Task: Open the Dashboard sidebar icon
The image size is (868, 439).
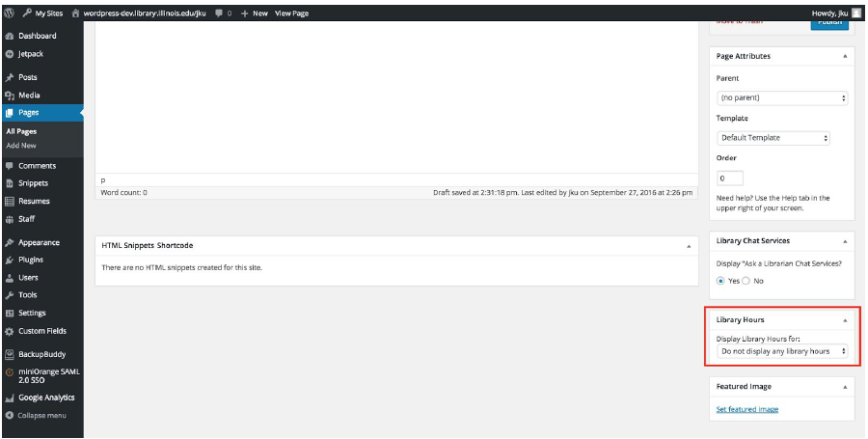Action: point(10,36)
